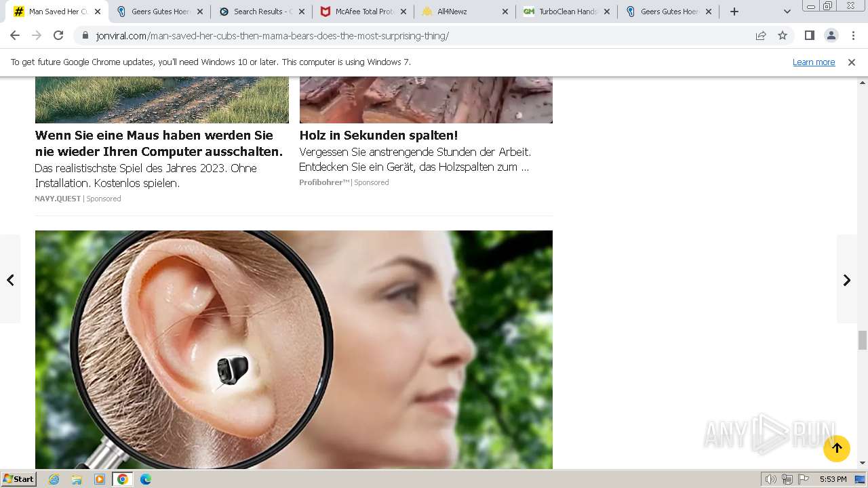The width and height of the screenshot is (868, 488).
Task: Switch to last Geers Gutes Hoeren tab
Action: 667,12
